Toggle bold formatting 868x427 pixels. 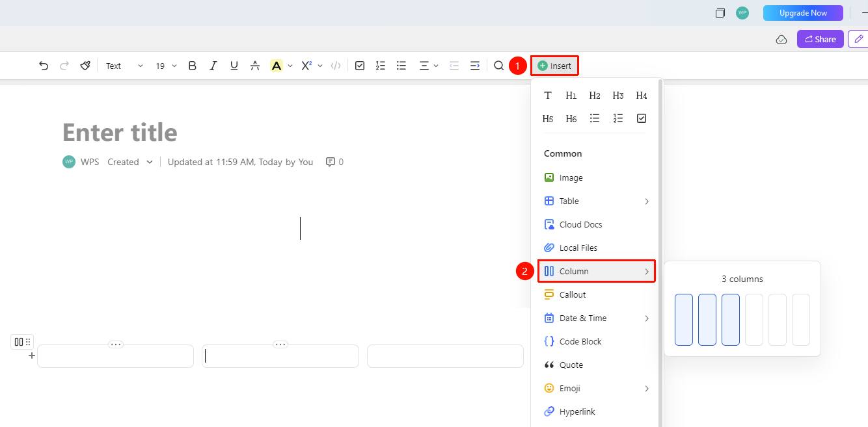point(192,66)
